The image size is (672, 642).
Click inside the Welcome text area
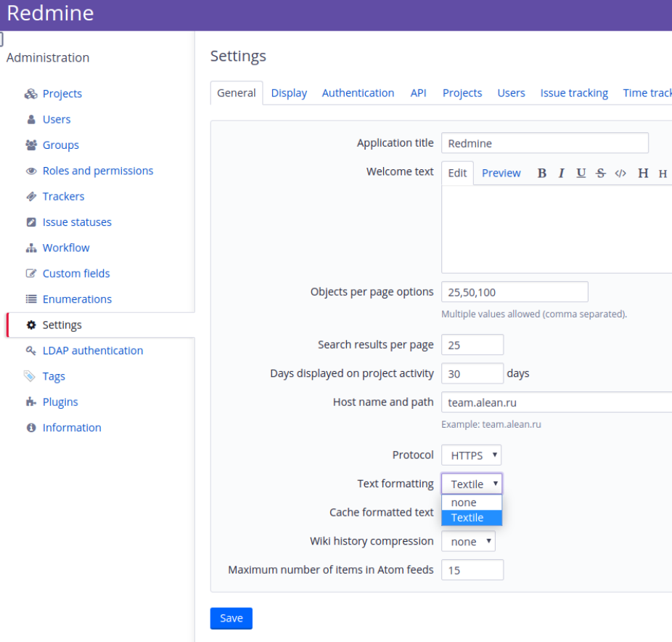557,229
